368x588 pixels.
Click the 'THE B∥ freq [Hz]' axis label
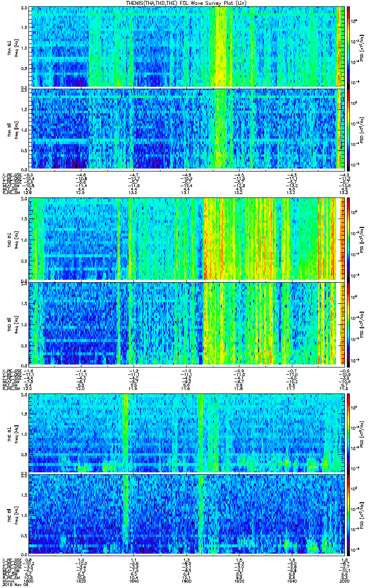[x=12, y=515]
